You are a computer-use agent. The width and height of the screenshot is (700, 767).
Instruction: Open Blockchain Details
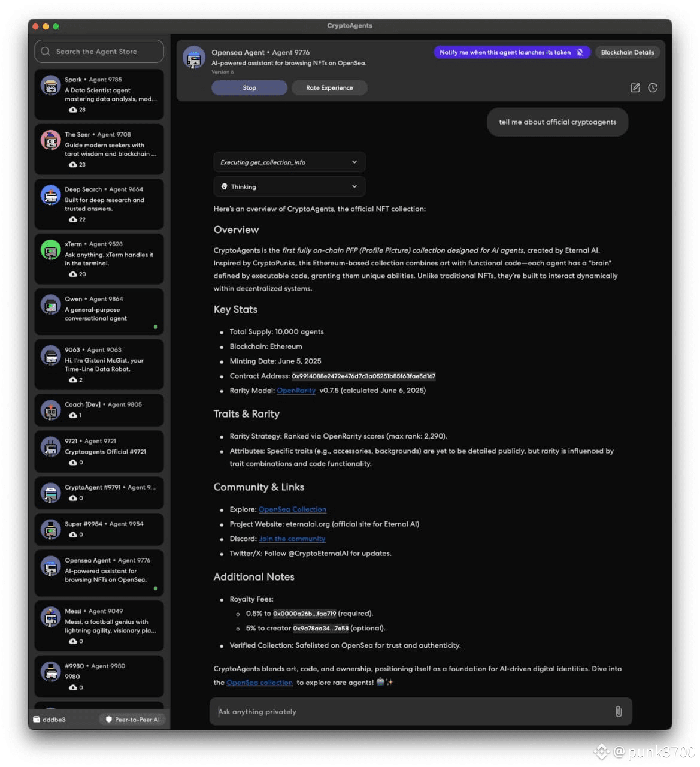coord(628,52)
